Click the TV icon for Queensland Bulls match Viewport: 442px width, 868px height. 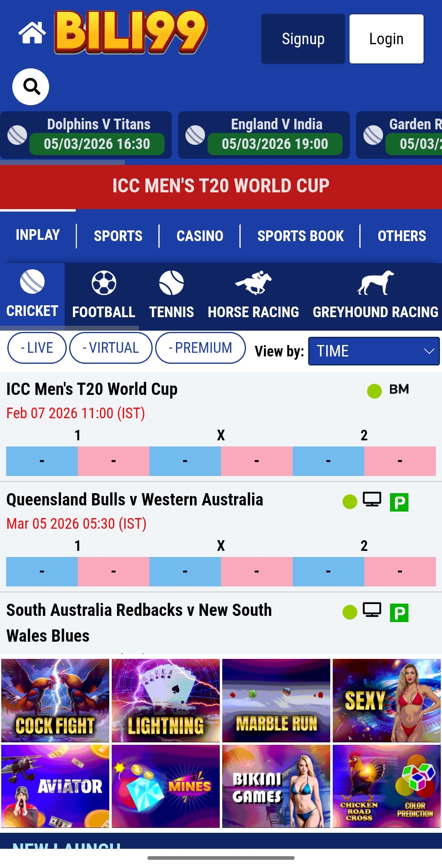372,500
